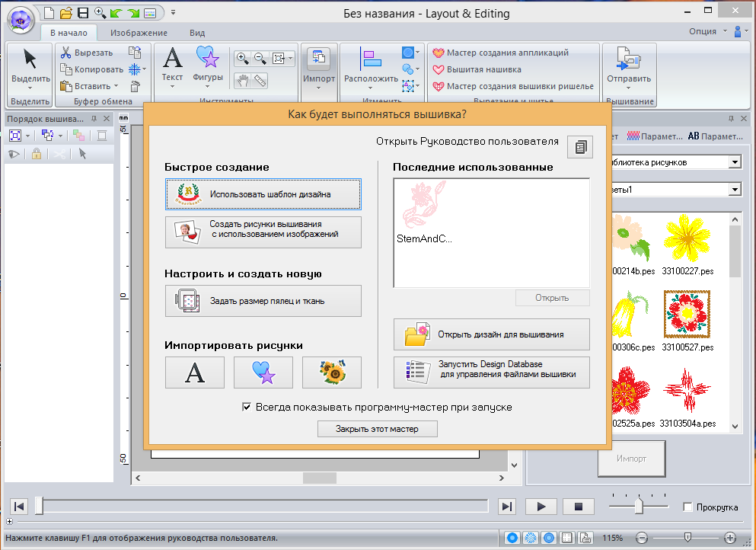Toggle the grid display icon in status bar
This screenshot has height=550, width=756.
[x=567, y=538]
